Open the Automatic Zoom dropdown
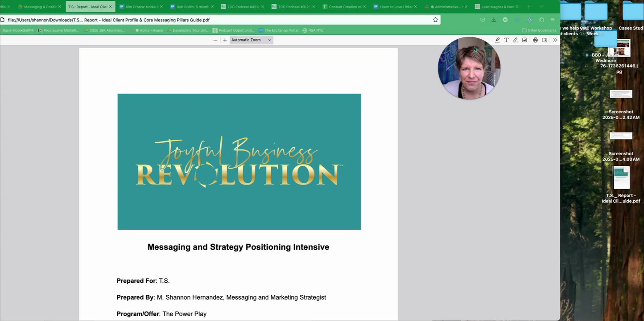Viewport: 644px width, 321px height. (251, 40)
